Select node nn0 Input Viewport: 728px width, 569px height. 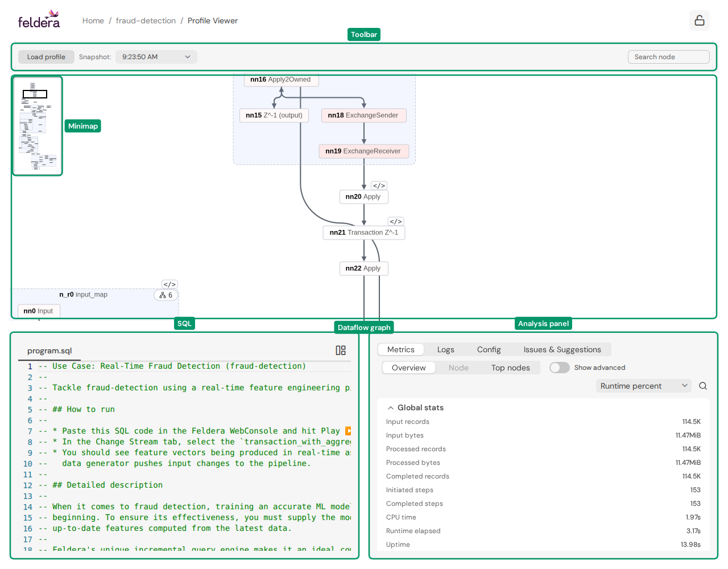point(38,311)
